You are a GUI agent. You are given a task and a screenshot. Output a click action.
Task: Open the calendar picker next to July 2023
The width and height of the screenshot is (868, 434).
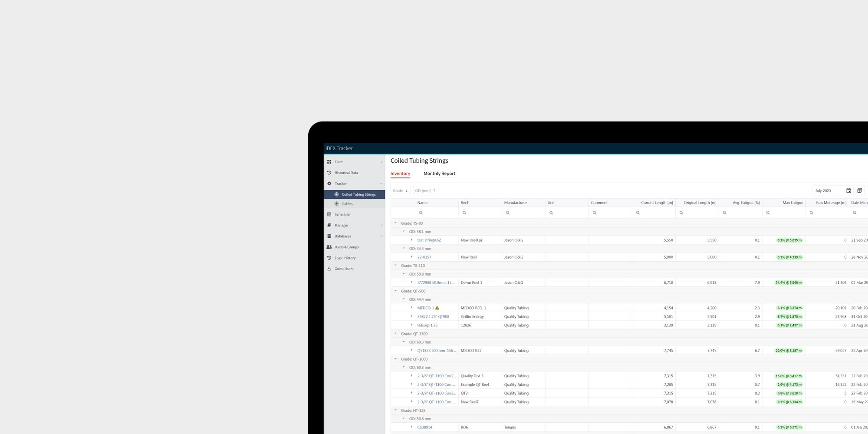click(x=848, y=191)
